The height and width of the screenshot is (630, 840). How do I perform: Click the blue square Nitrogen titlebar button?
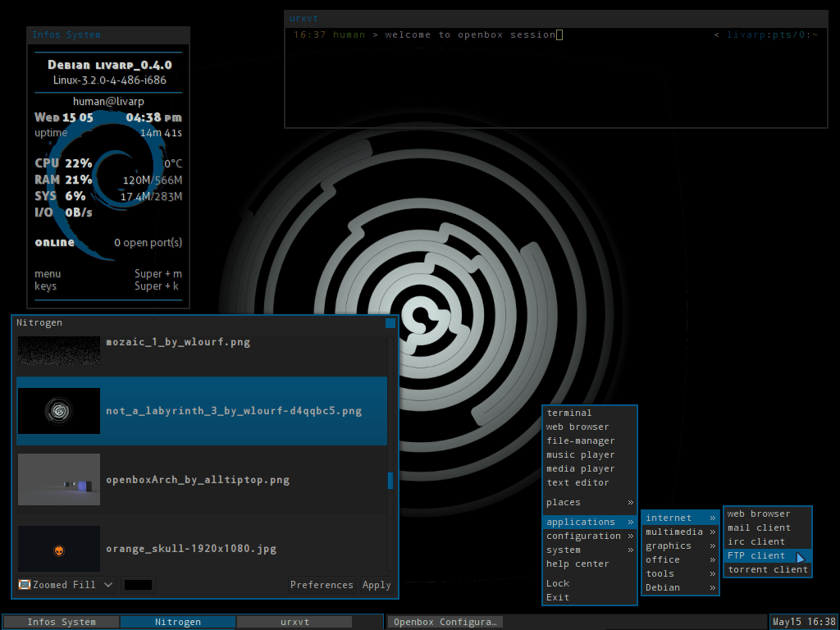tap(390, 323)
